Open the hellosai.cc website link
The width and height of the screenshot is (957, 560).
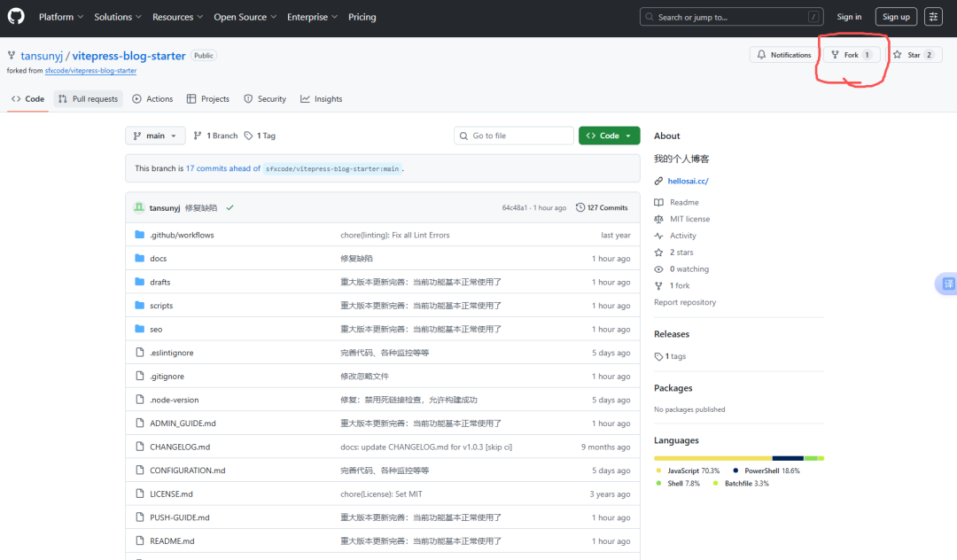click(x=688, y=181)
